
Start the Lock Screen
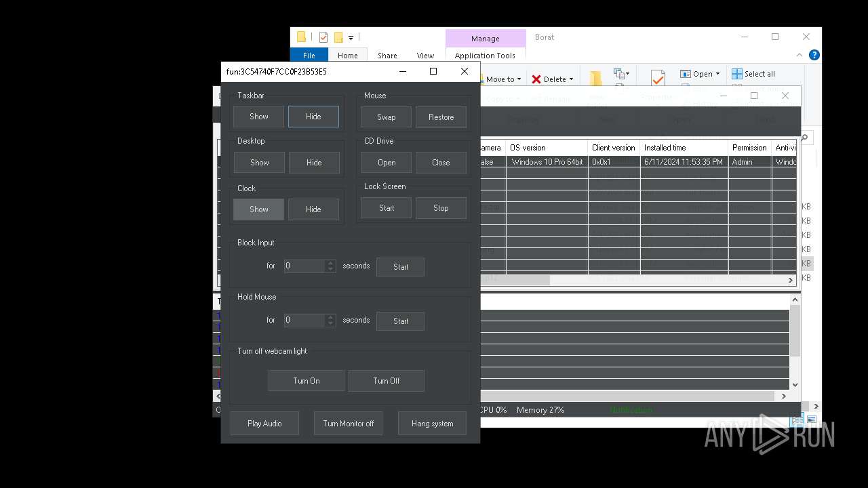point(386,208)
